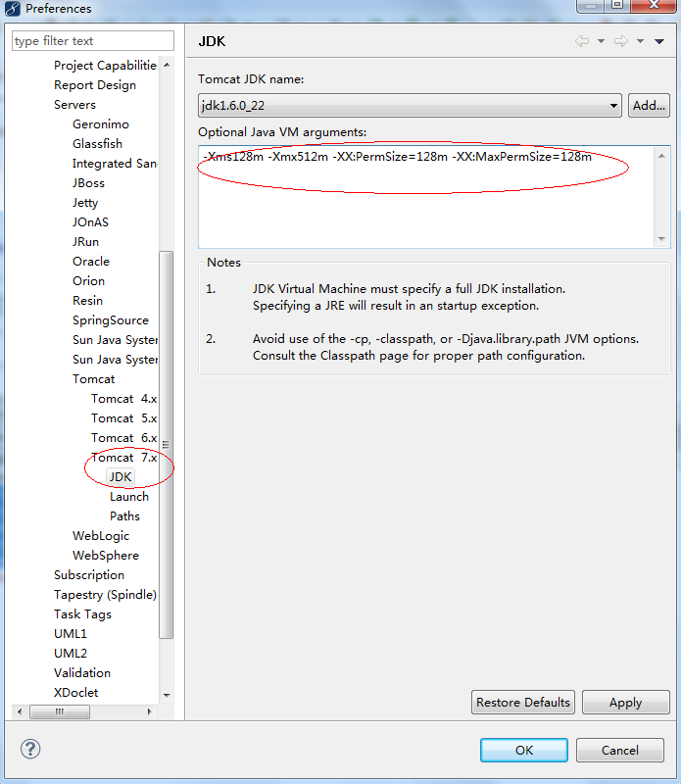Select Report Design in the tree
This screenshot has height=784, width=681.
95,85
